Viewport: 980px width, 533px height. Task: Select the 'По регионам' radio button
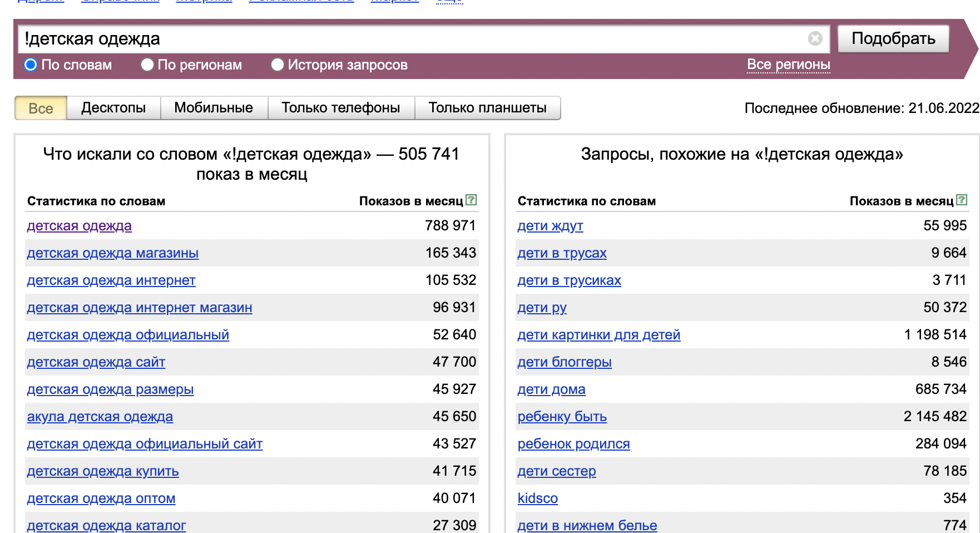click(x=147, y=65)
